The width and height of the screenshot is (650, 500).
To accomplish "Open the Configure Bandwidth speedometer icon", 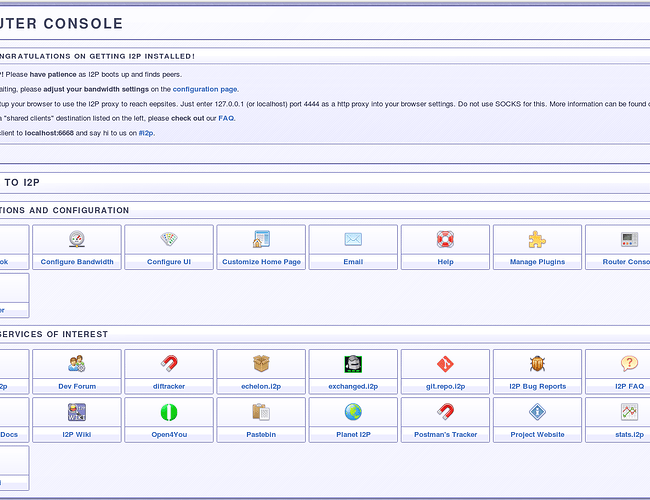I will coord(77,239).
